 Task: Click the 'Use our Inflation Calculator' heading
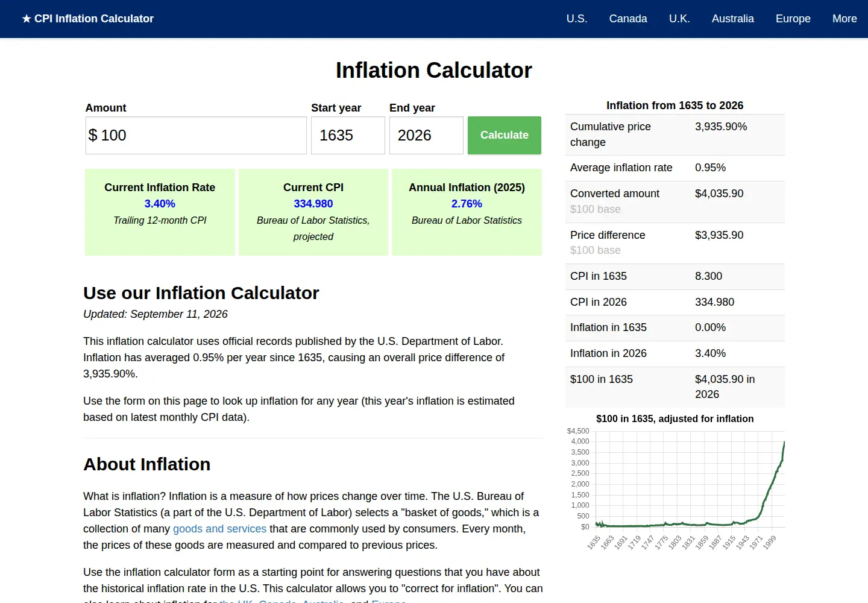pyautogui.click(x=201, y=293)
